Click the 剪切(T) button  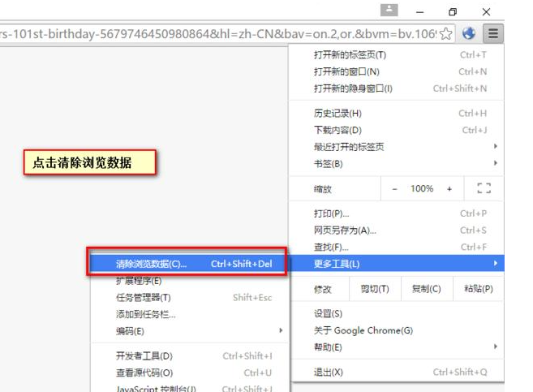click(x=375, y=289)
